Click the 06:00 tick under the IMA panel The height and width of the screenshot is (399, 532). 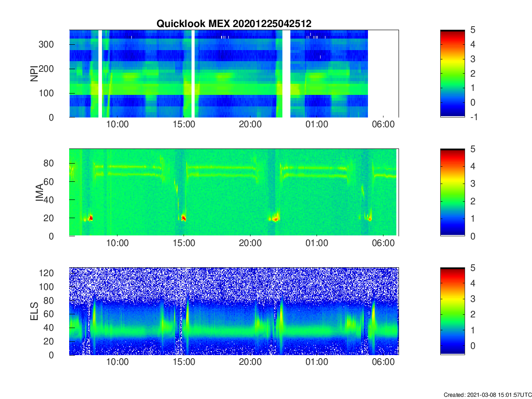[383, 243]
